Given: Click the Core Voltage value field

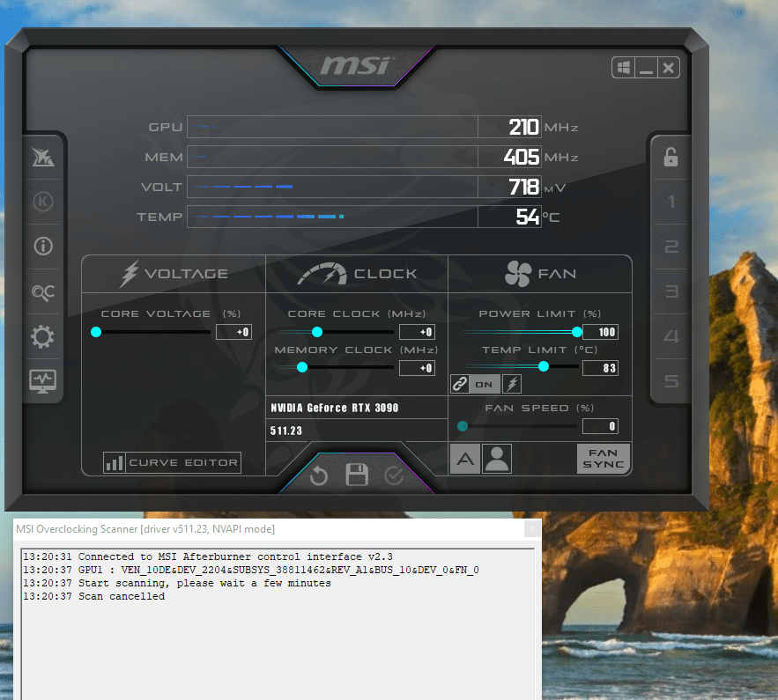Looking at the screenshot, I should (233, 332).
